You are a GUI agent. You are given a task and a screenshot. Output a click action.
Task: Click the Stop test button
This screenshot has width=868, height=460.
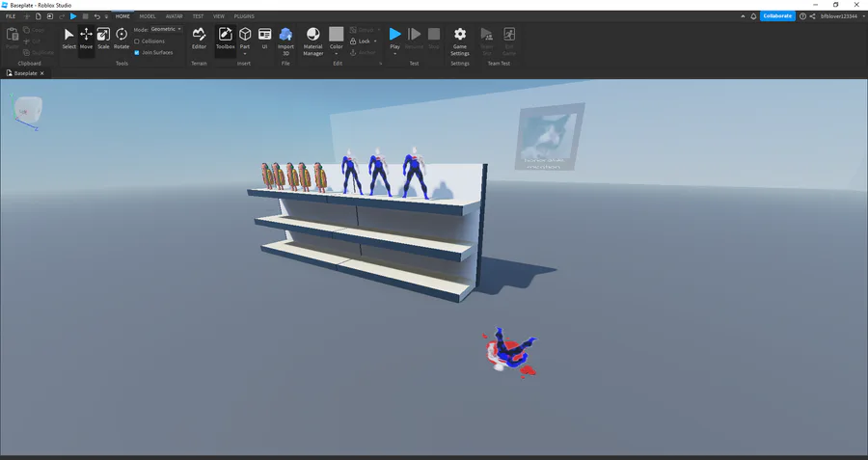[x=434, y=35]
